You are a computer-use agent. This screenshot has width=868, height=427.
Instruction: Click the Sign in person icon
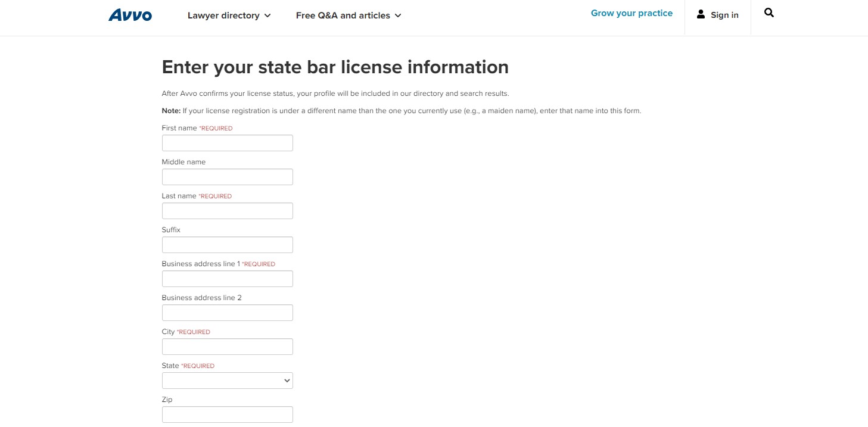[701, 14]
